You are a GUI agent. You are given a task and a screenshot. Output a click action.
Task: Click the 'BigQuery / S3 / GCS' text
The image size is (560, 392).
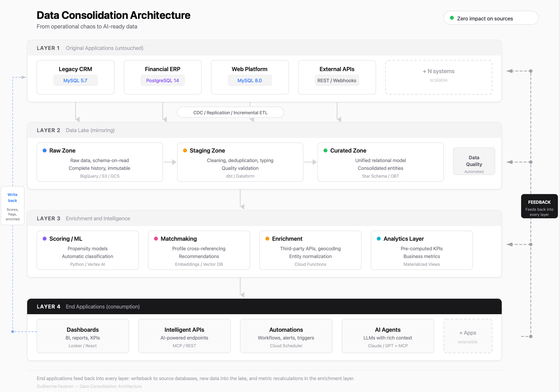[100, 176]
